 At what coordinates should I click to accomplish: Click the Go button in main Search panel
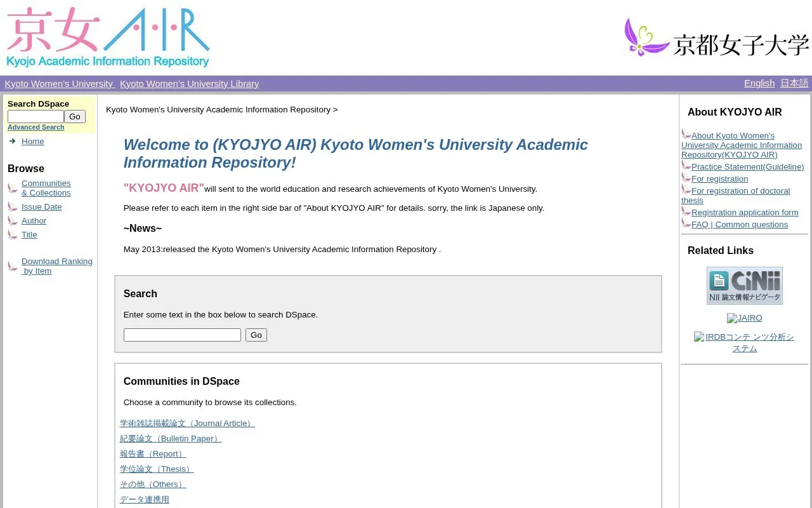(256, 335)
